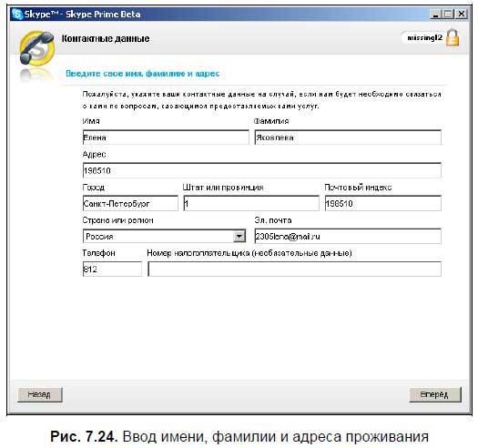Image resolution: width=478 pixels, height=448 pixels.
Task: Click the missingl2 account name badge
Action: coord(424,38)
